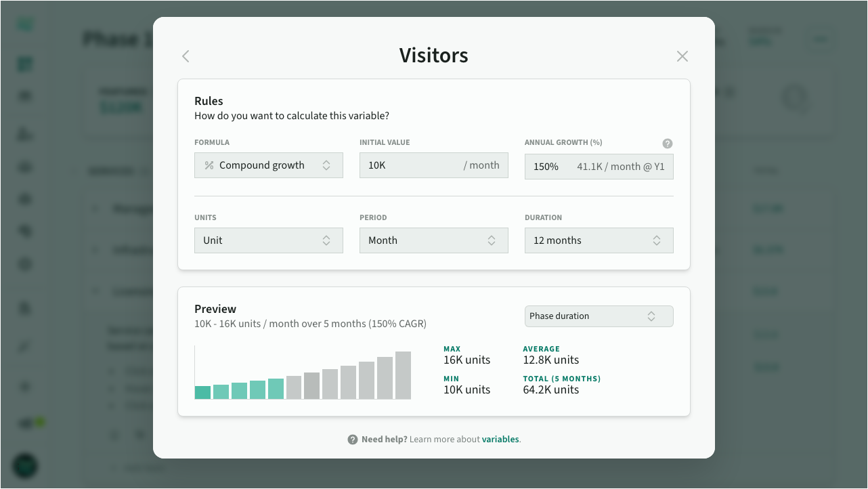Click the Need help question mark icon
868x489 pixels.
(352, 440)
